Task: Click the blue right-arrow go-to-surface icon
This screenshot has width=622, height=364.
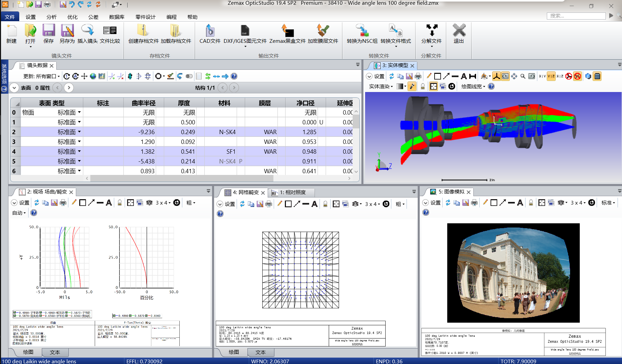Action: tap(225, 76)
